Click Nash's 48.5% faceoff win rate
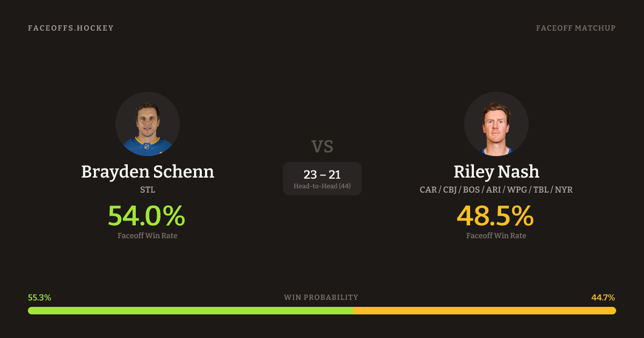The width and height of the screenshot is (644, 338). click(495, 216)
